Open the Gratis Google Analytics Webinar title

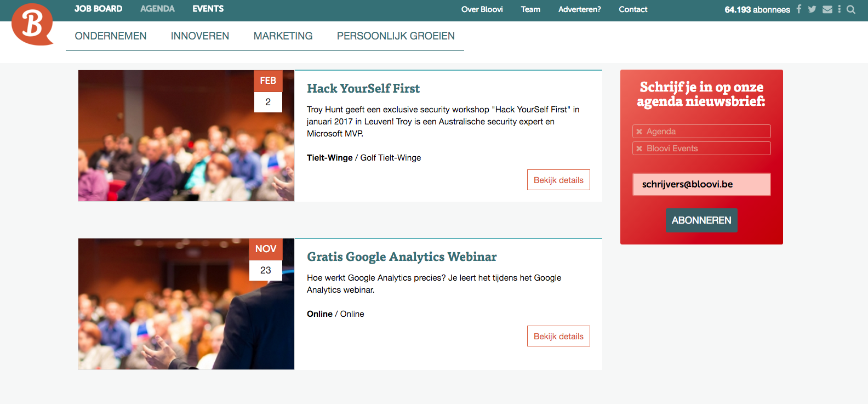pos(402,257)
